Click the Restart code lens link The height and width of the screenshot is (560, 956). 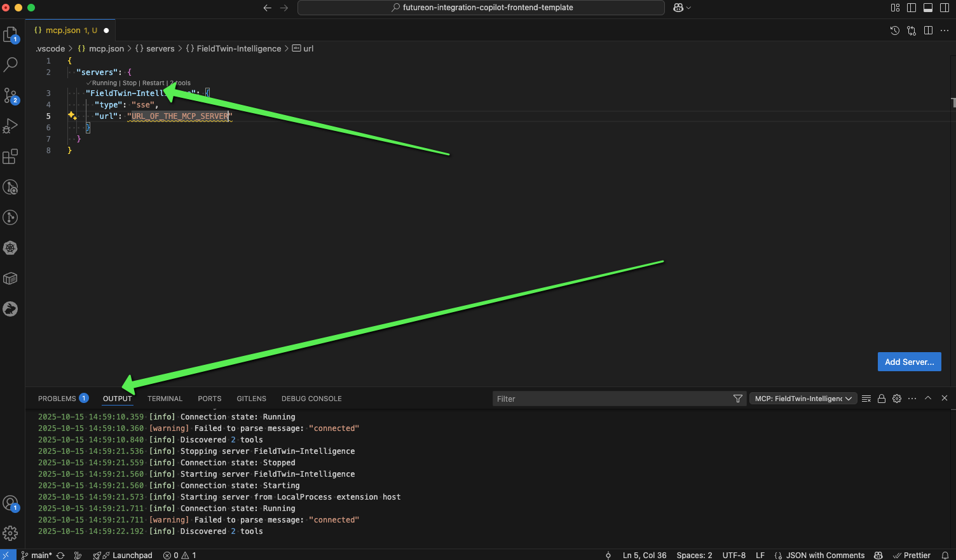click(153, 83)
